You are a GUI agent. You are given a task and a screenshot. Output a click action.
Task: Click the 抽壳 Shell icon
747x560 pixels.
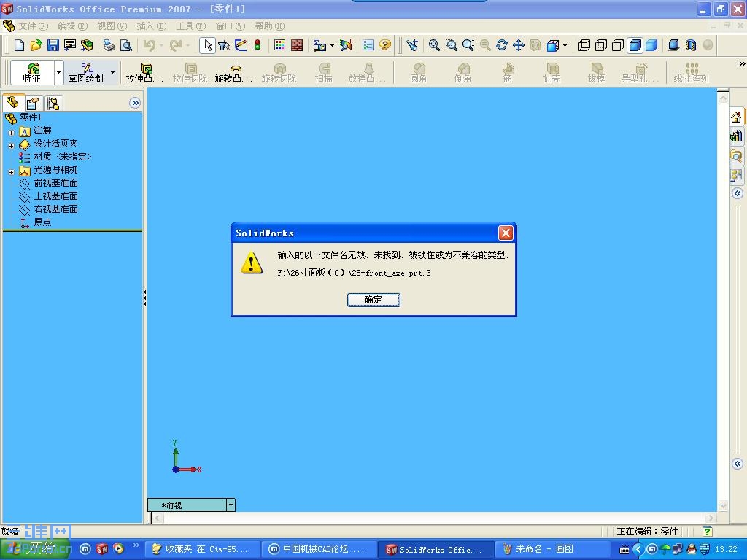click(x=551, y=72)
